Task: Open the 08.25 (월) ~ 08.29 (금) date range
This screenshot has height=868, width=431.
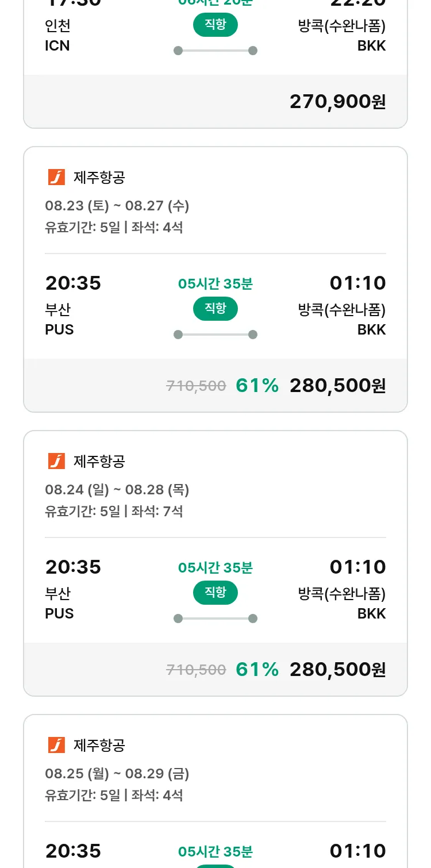Action: tap(117, 773)
